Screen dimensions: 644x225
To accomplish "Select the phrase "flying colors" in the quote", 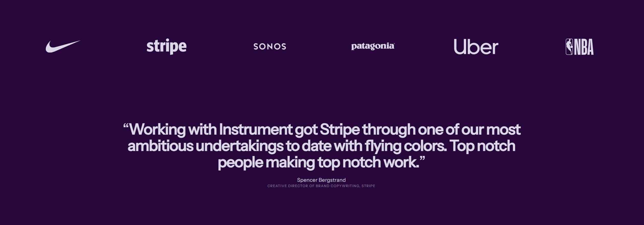I will pyautogui.click(x=405, y=146).
